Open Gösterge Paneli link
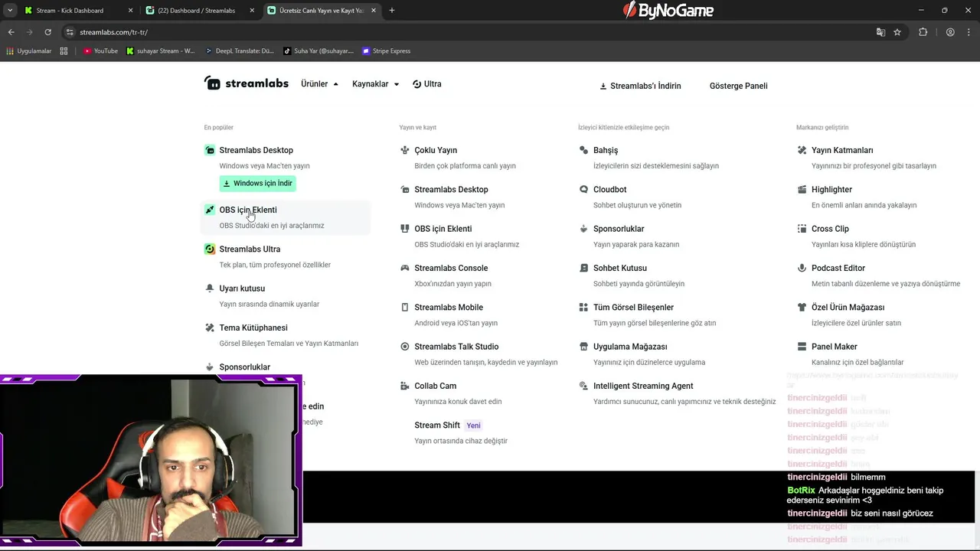 coord(738,86)
